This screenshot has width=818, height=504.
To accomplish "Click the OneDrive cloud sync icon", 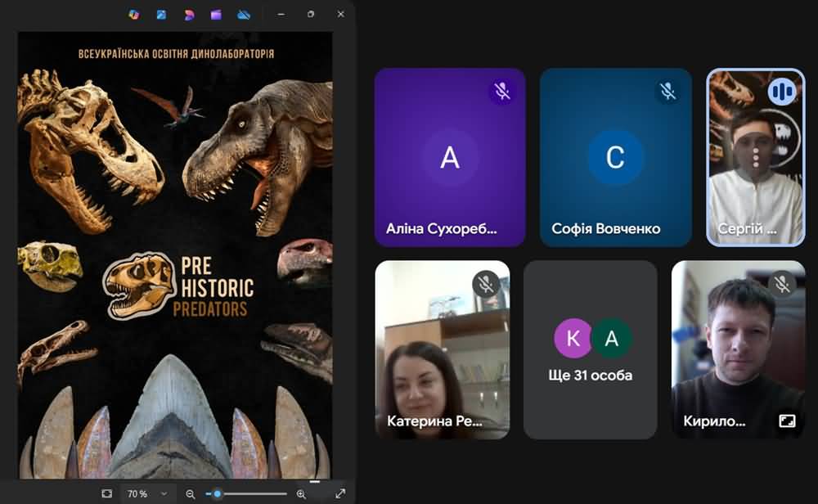I will (x=244, y=14).
